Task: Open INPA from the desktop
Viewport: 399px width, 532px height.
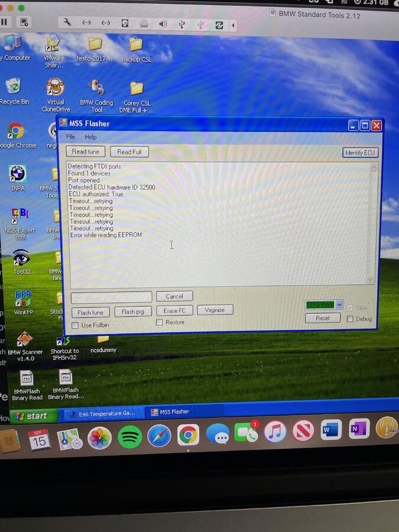Action: (18, 174)
